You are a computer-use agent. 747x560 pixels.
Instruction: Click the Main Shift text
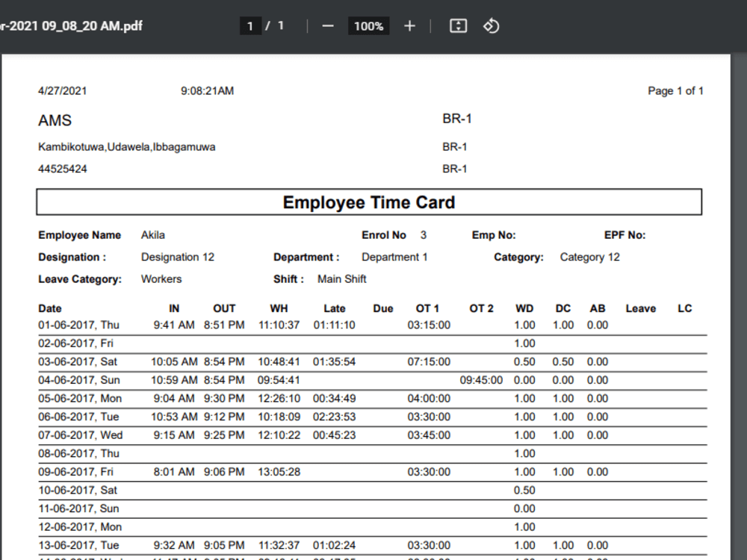341,279
